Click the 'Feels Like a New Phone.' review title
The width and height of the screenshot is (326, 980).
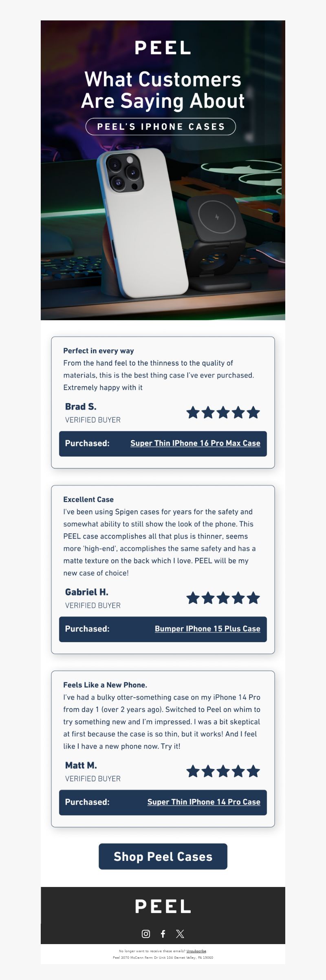(105, 685)
